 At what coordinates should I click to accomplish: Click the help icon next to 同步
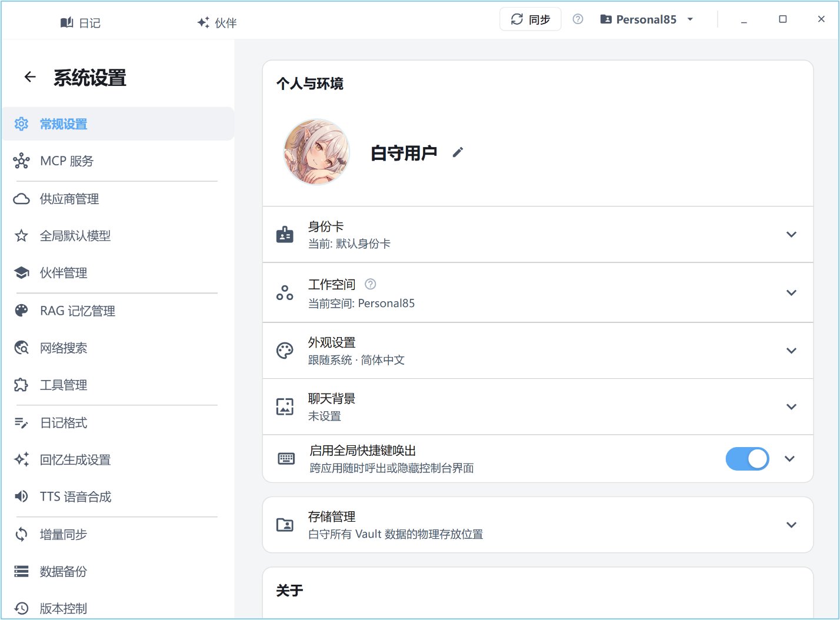[x=578, y=19]
